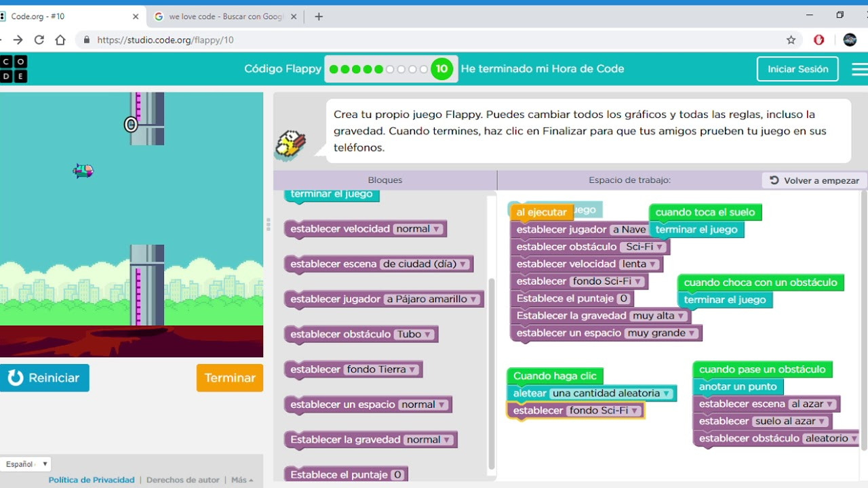Viewport: 868px width, 488px height.
Task: Click the home icon in browser toolbar
Action: coord(60,40)
